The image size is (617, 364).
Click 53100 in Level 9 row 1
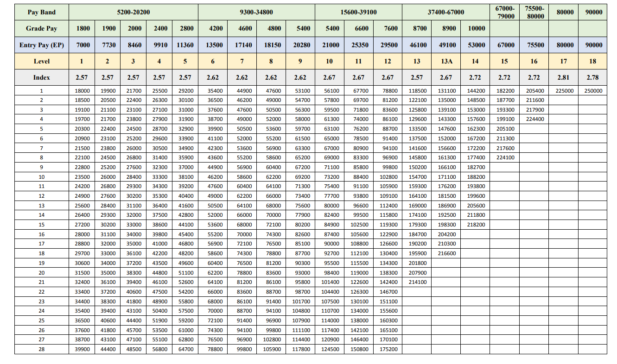[303, 91]
